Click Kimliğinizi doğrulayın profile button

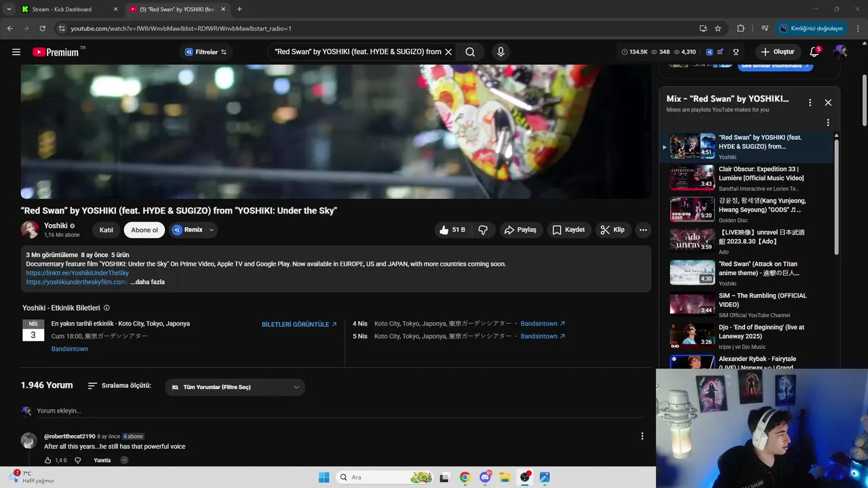tap(812, 28)
